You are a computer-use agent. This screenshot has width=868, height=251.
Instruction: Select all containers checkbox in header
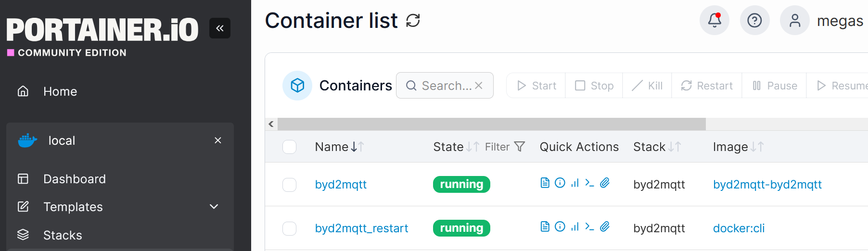click(289, 147)
